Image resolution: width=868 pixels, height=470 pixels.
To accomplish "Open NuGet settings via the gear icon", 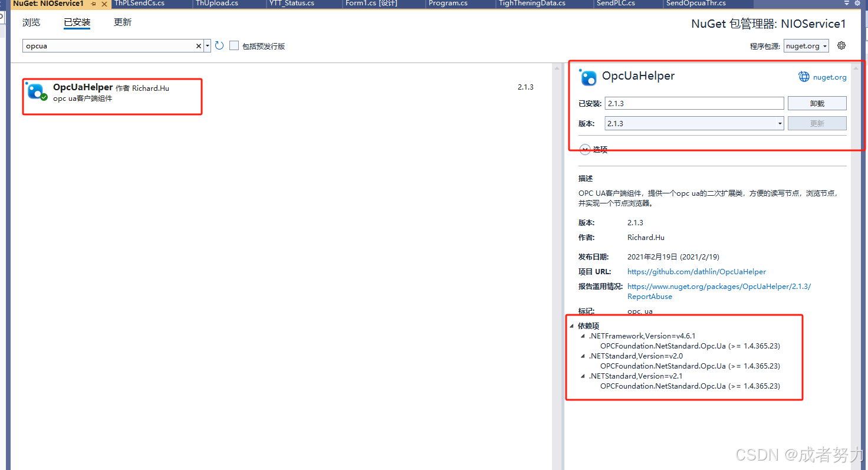I will click(x=841, y=45).
